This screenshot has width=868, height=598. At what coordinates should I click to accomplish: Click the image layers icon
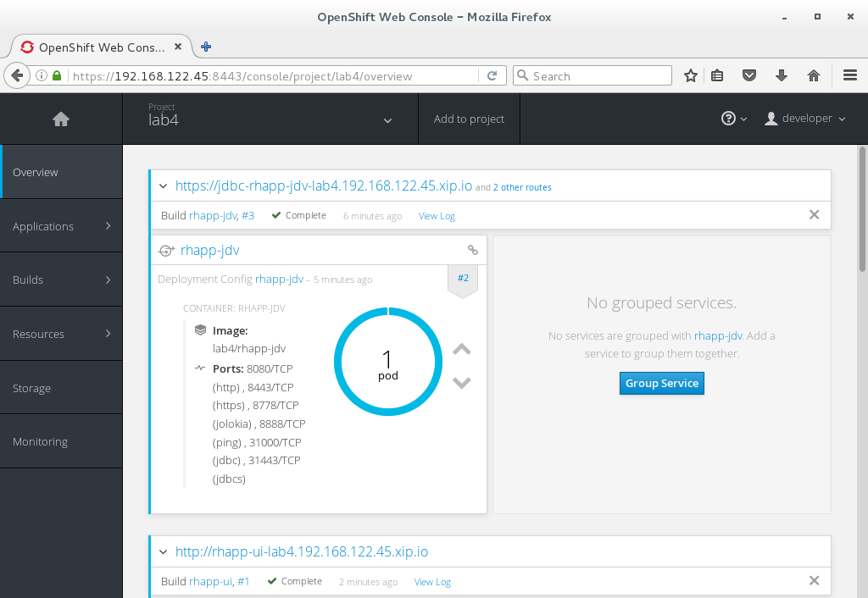(x=200, y=330)
